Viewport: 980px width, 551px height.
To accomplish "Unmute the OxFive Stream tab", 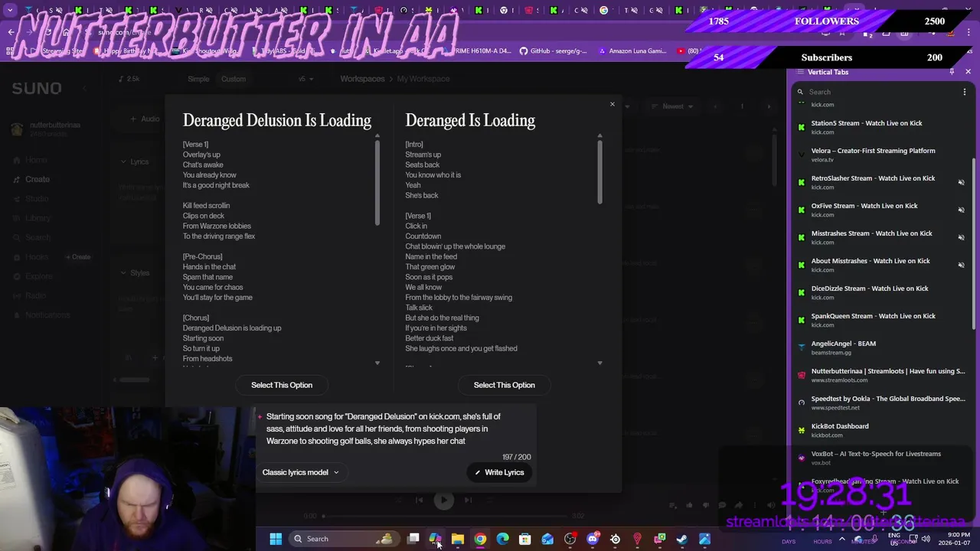I will pyautogui.click(x=961, y=210).
